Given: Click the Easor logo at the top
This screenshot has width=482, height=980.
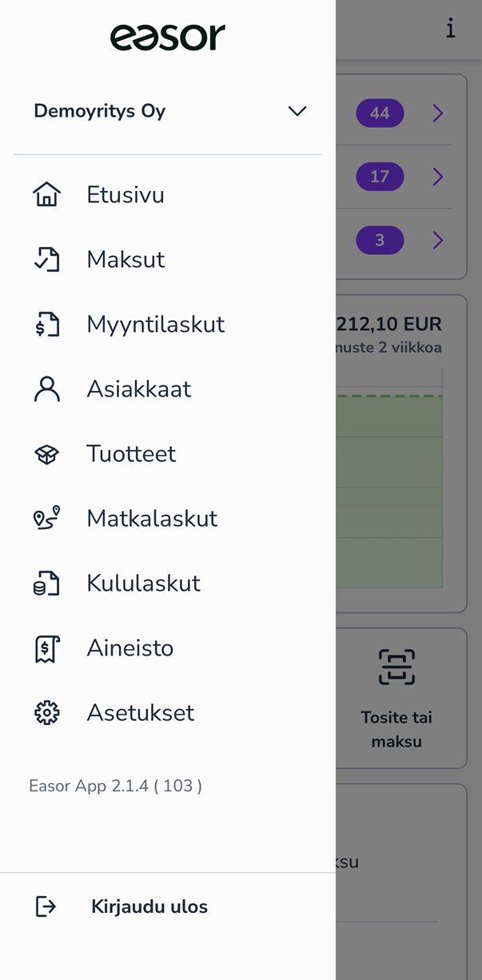Looking at the screenshot, I should pyautogui.click(x=168, y=36).
